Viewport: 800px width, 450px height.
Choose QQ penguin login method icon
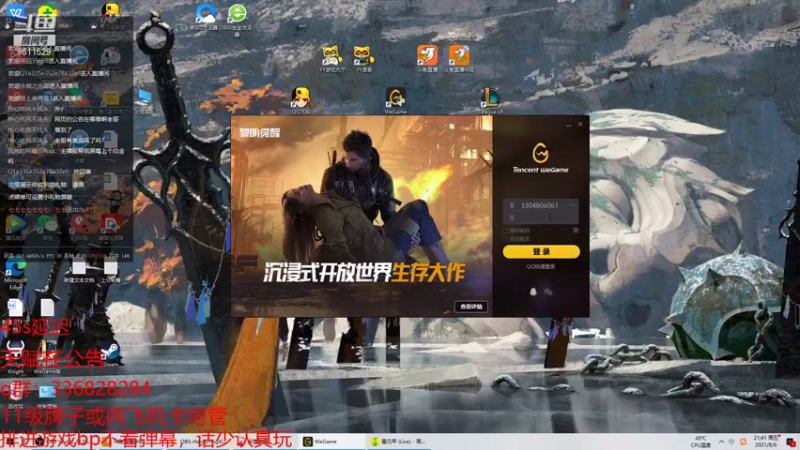coord(533,291)
